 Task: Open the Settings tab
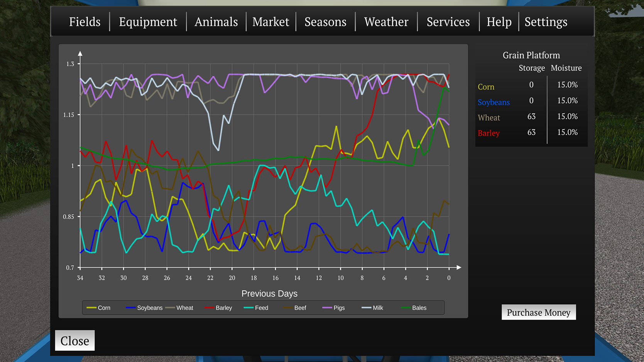point(546,22)
